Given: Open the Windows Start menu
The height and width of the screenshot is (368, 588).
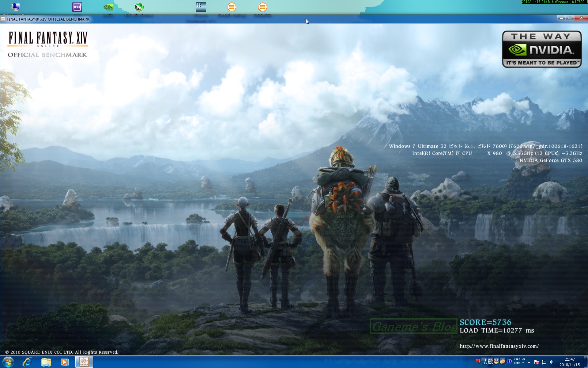Looking at the screenshot, I should pyautogui.click(x=8, y=362).
